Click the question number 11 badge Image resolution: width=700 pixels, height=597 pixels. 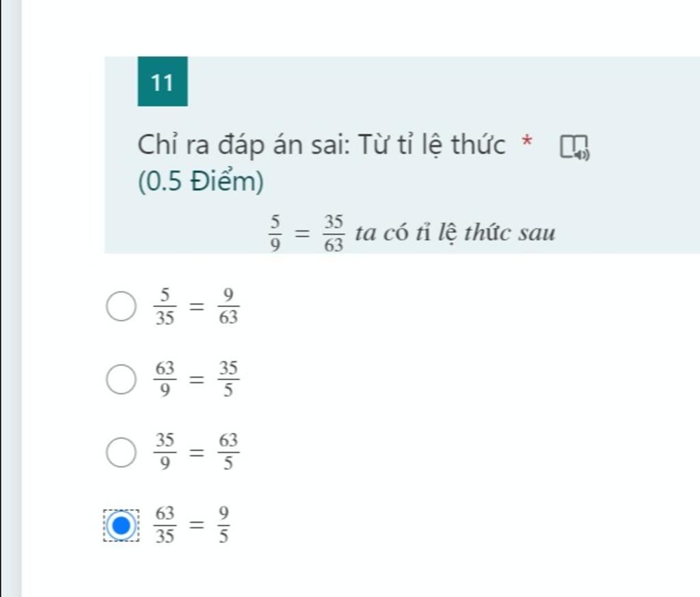[x=163, y=81]
